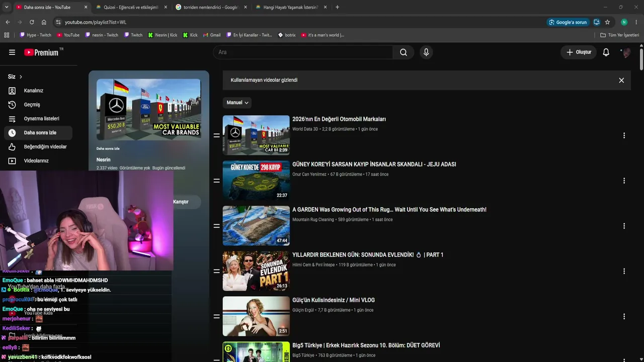Click the reorder handle of the Güney Kore video
The width and height of the screenshot is (644, 362).
[216, 180]
